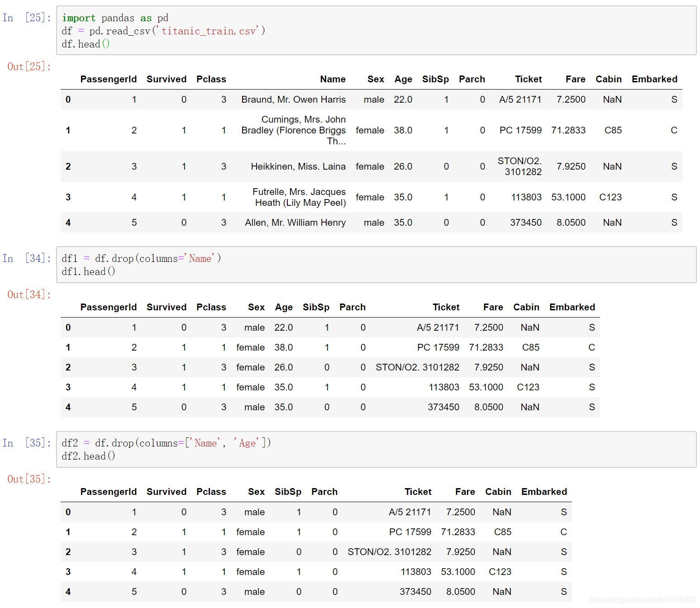This screenshot has width=700, height=608.
Task: Click the Cabin header in third table
Action: pos(498,492)
